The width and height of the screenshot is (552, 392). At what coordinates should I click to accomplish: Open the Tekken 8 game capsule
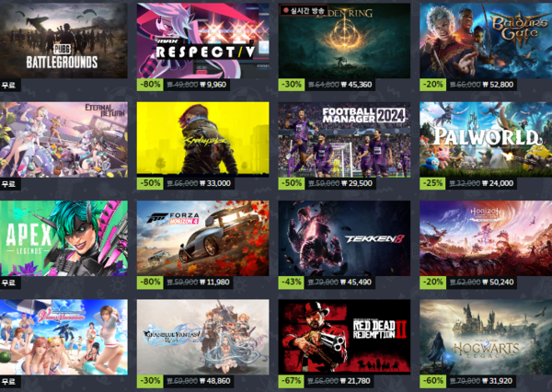click(x=344, y=238)
